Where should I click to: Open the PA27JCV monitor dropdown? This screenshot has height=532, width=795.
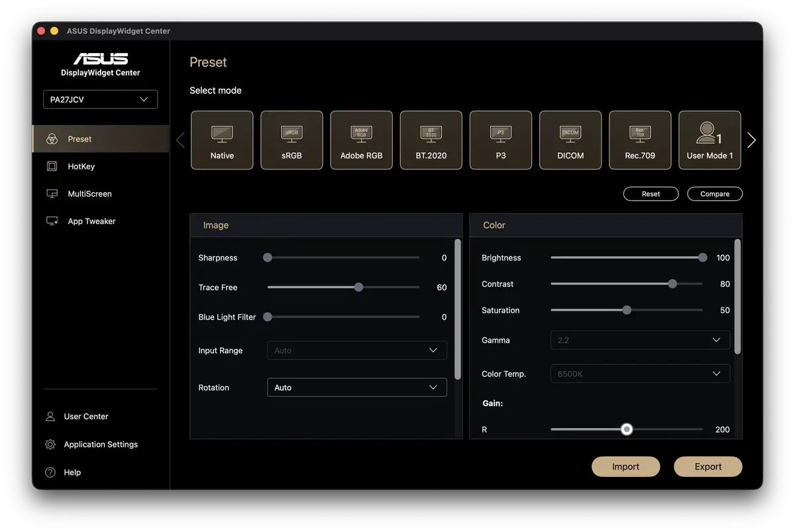click(x=101, y=99)
